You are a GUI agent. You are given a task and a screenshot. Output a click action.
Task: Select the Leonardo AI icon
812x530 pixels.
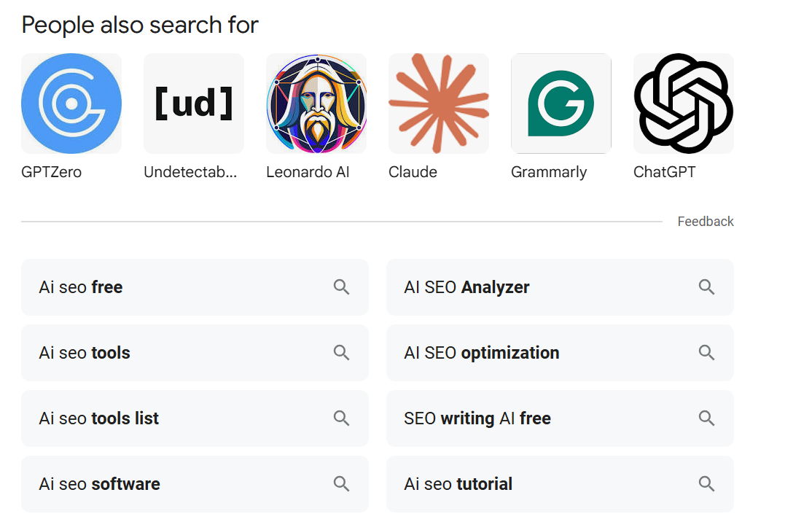[316, 103]
